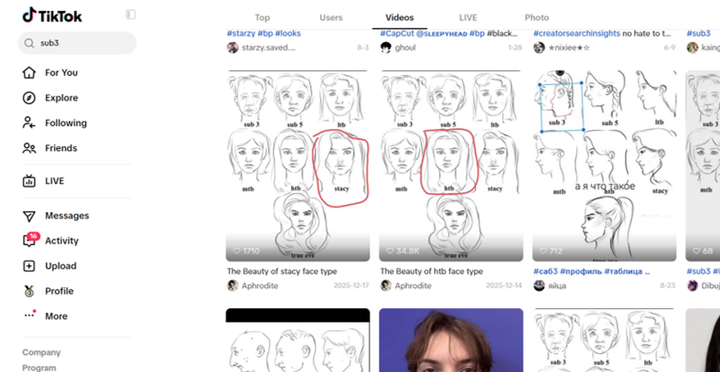Screen dimensions: 720x372
Task: Click 'The Beauty of stacy face type' caption
Action: pyautogui.click(x=282, y=271)
